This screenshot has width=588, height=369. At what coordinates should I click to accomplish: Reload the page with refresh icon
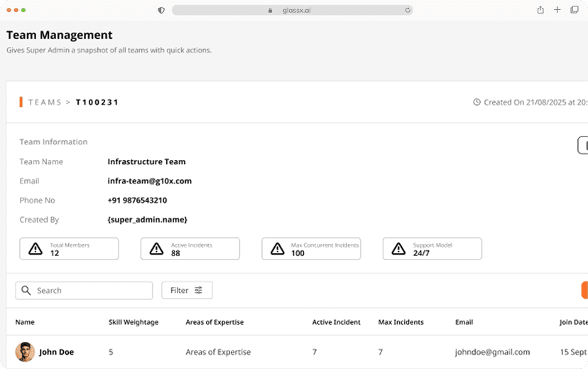[408, 10]
